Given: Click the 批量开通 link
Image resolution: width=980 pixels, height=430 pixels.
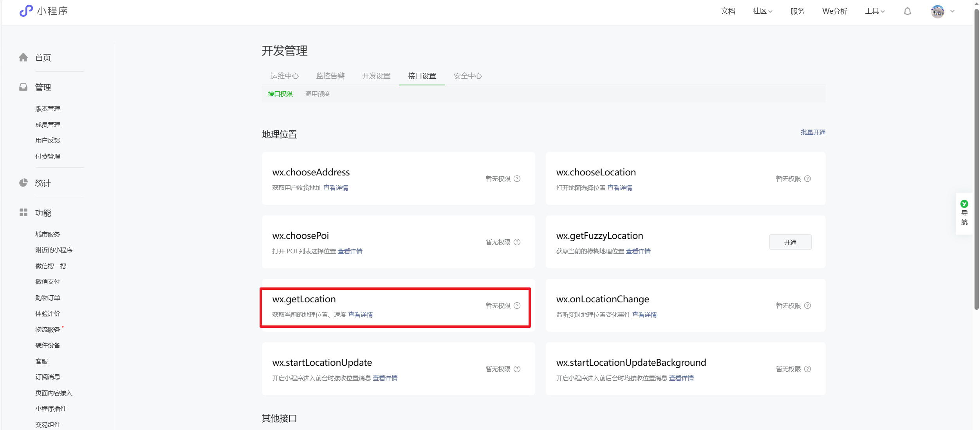Looking at the screenshot, I should pos(813,132).
